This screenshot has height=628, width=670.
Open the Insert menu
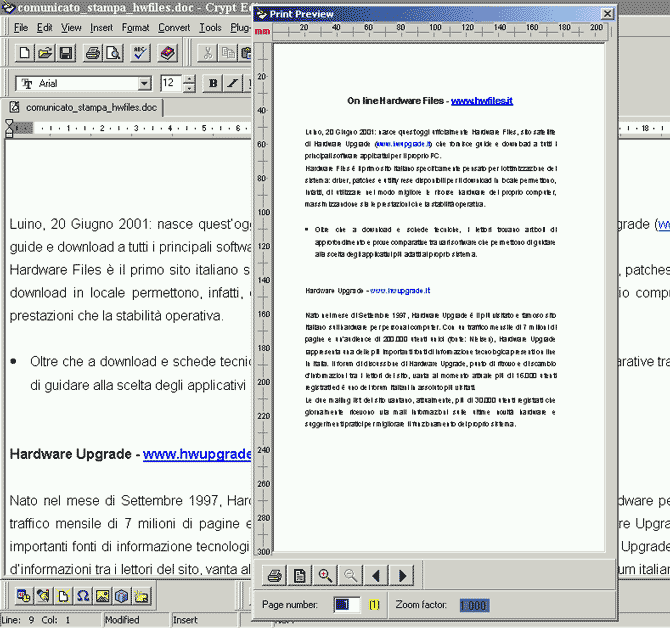coord(101,28)
